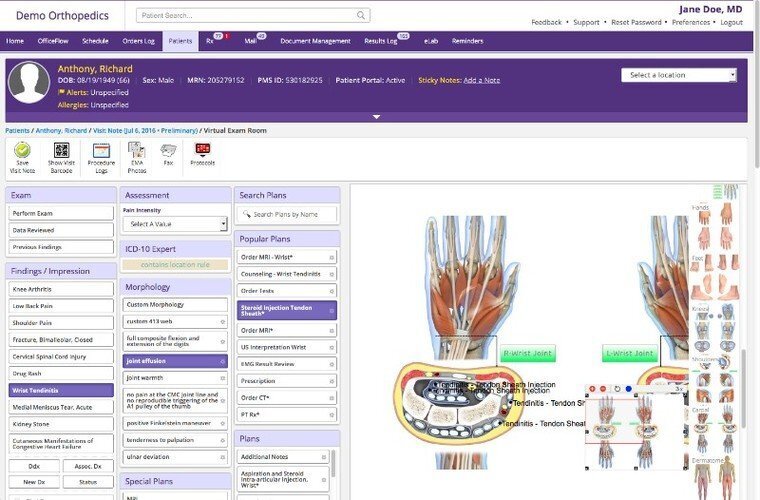The image size is (760, 500).
Task: Open the Pain Intensity dropdown
Action: [175, 224]
